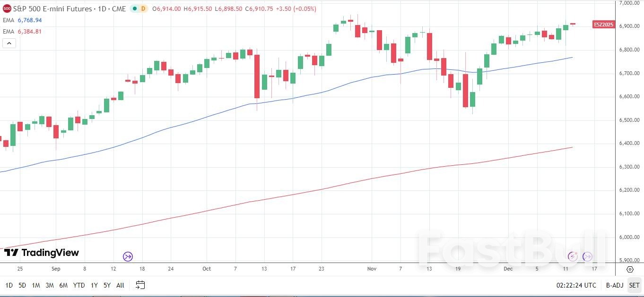Image resolution: width=644 pixels, height=297 pixels.
Task: Collapse the indicator legend with chevron arrow
Action: pyautogui.click(x=9, y=43)
